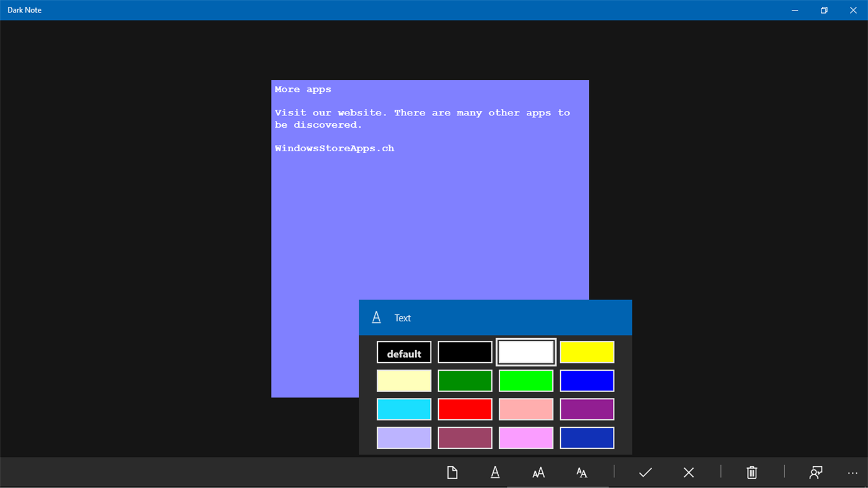Open the feedback tool

[x=815, y=472]
